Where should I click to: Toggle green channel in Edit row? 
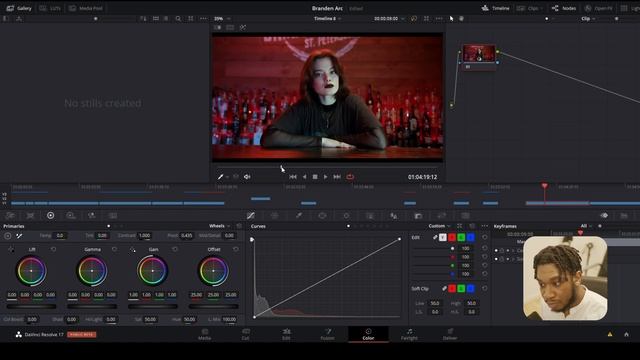click(x=461, y=238)
